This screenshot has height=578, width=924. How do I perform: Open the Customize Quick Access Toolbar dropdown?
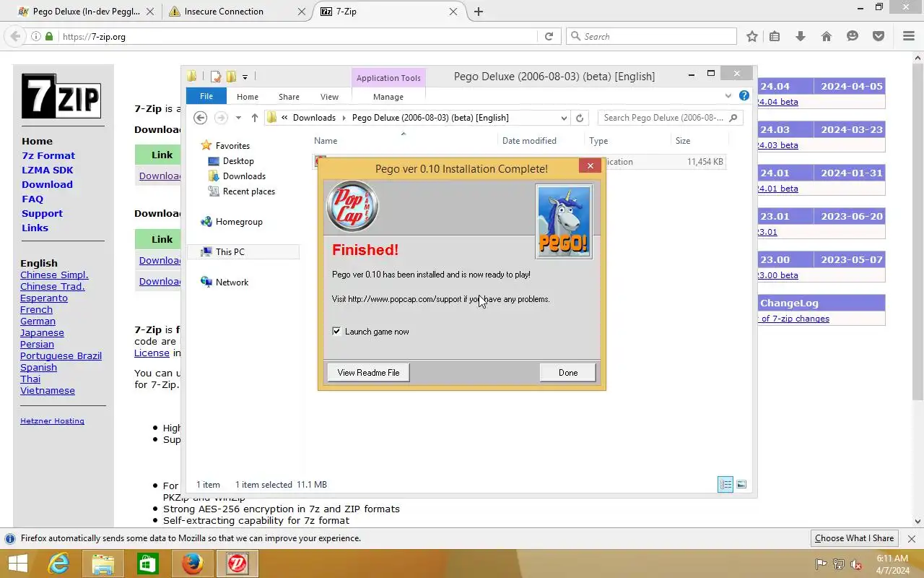(245, 77)
